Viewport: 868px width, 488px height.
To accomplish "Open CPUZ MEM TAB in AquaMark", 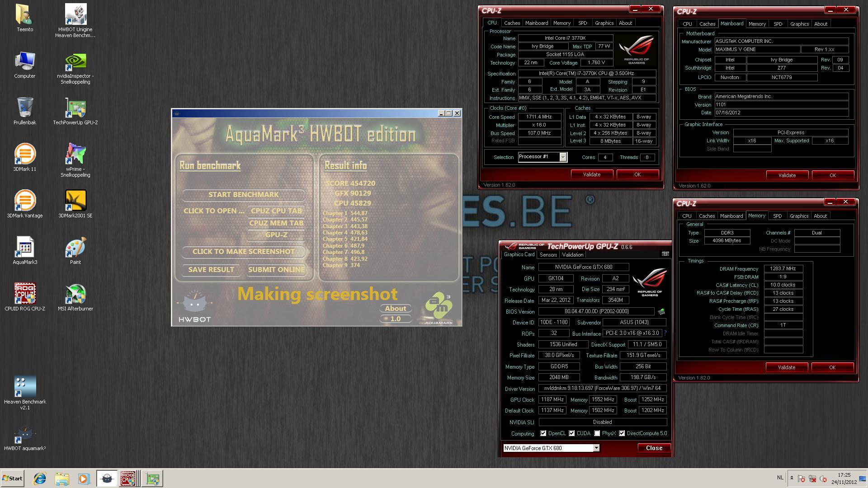I will pos(276,223).
